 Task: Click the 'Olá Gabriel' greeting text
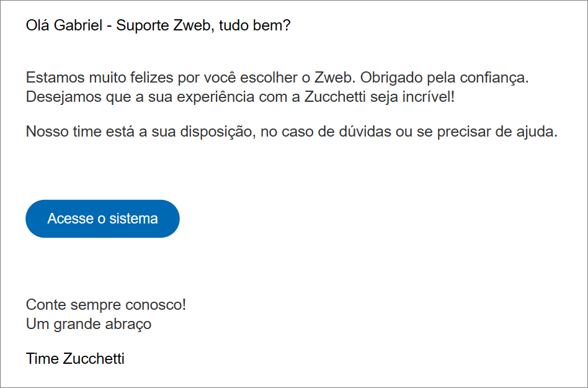click(64, 25)
